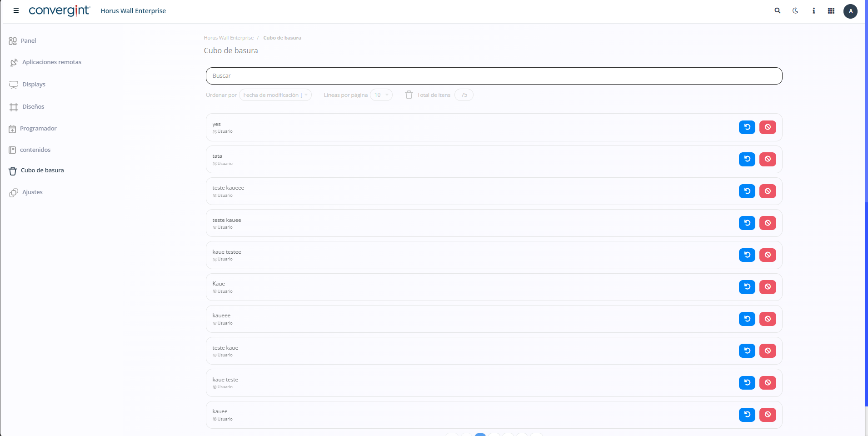Open the 'Líneas por página' dropdown
868x436 pixels.
point(381,95)
